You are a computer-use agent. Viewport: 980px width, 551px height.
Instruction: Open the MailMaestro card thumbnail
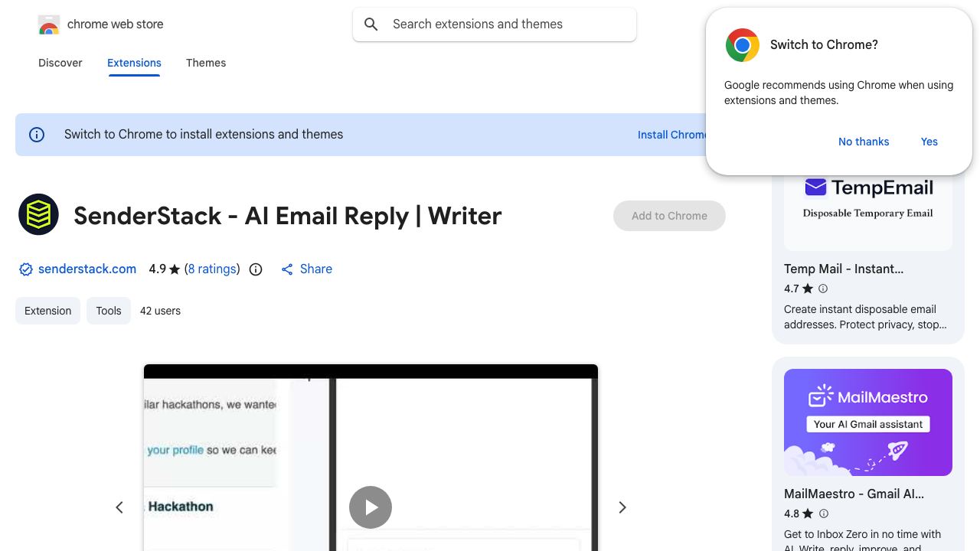coord(868,422)
